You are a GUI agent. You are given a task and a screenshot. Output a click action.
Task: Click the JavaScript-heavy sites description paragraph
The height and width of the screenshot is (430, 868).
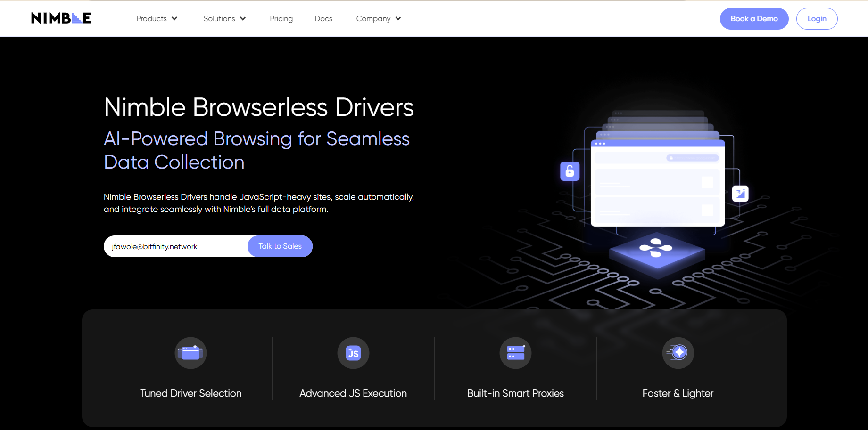pos(259,203)
